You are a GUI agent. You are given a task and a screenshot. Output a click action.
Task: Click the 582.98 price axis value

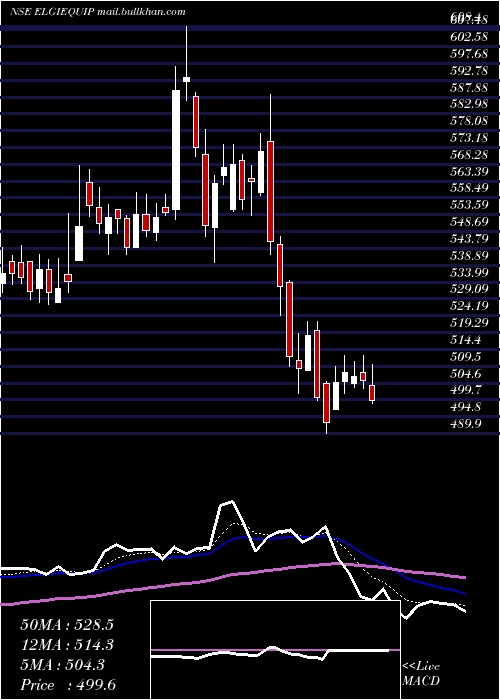[x=469, y=104]
